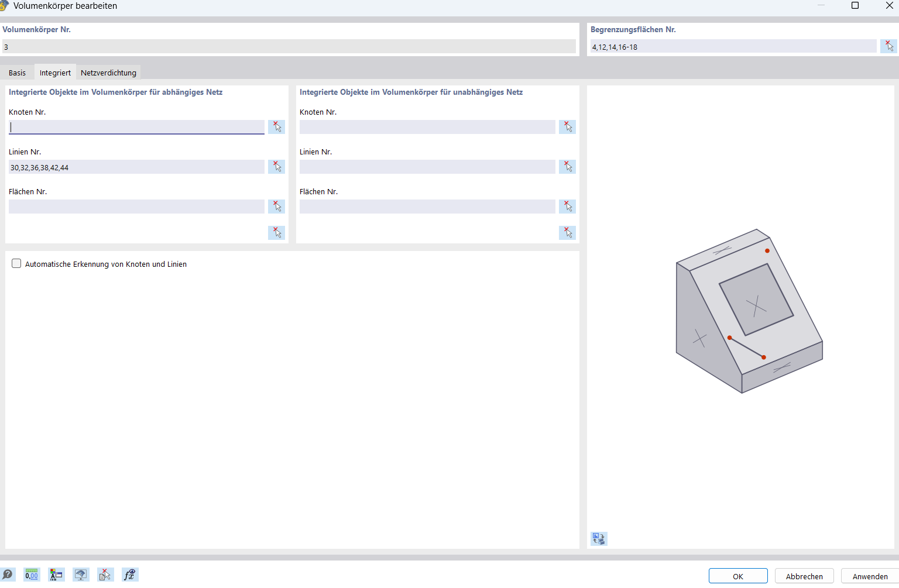This screenshot has height=588, width=899.
Task: Open the units and decimal places icon
Action: tap(32, 575)
